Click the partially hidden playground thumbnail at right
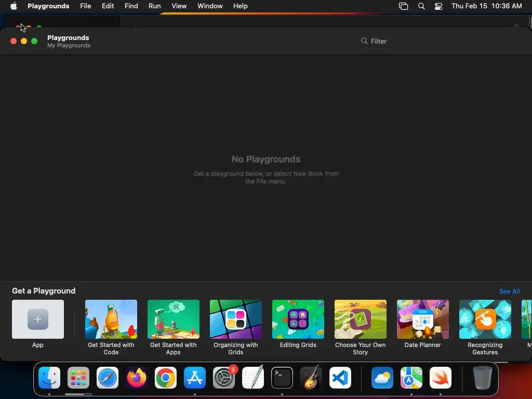 527,319
